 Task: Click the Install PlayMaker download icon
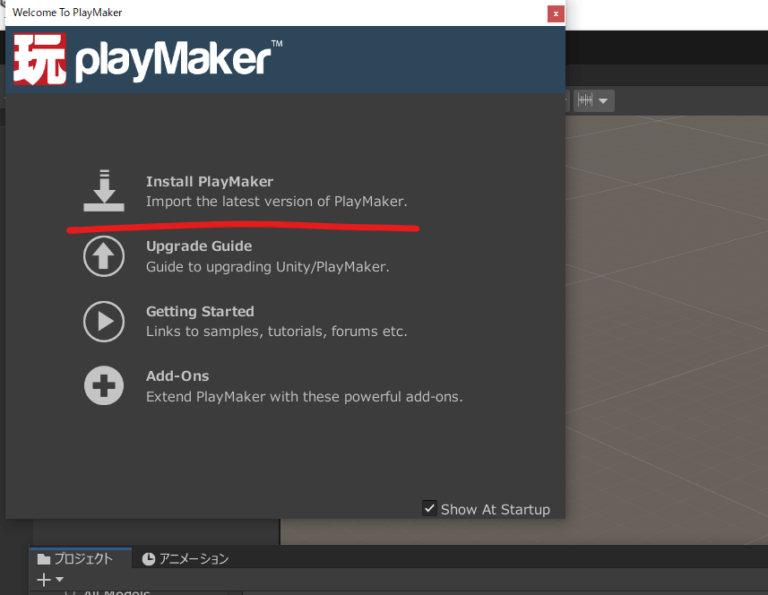pos(104,190)
